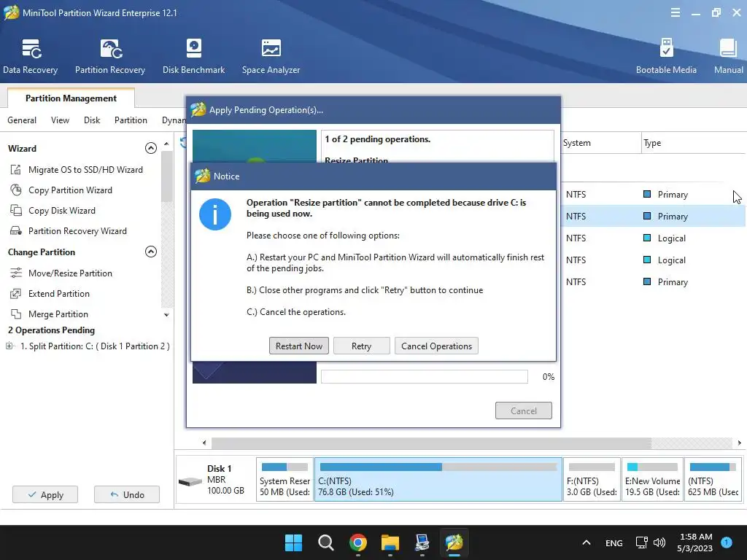The image size is (747, 560).
Task: Click the Retry button
Action: point(361,346)
